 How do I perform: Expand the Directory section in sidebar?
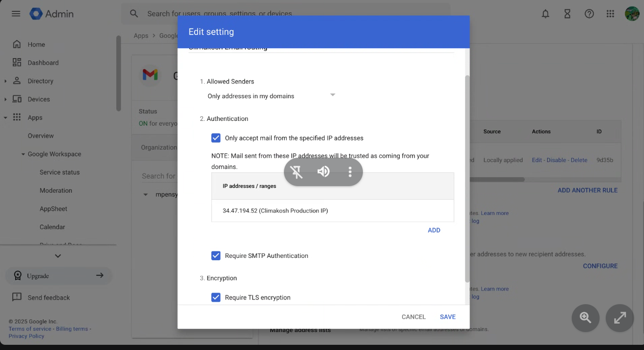tap(6, 81)
